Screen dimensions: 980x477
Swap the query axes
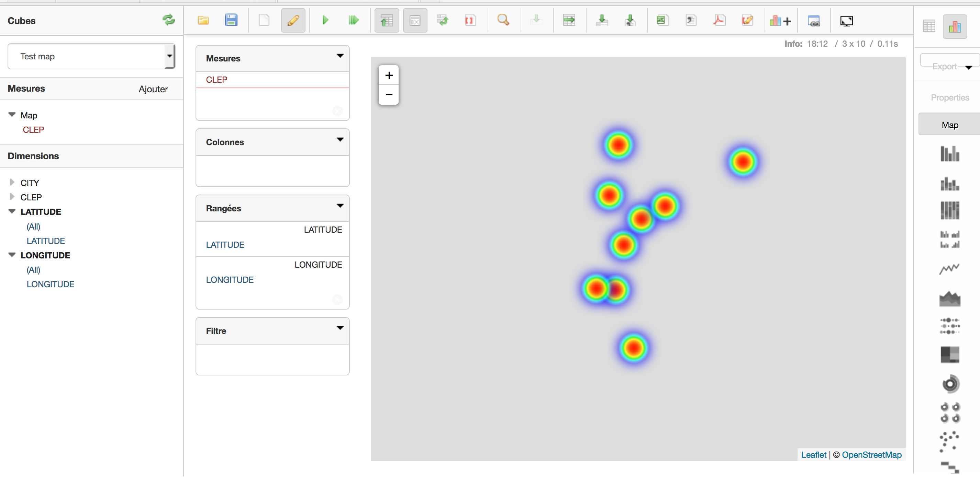pos(443,20)
